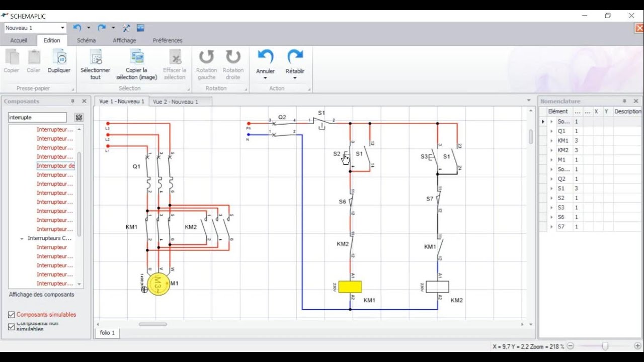The height and width of the screenshot is (362, 644).
Task: Switch to the Affichage ribbon tab
Action: (x=124, y=40)
